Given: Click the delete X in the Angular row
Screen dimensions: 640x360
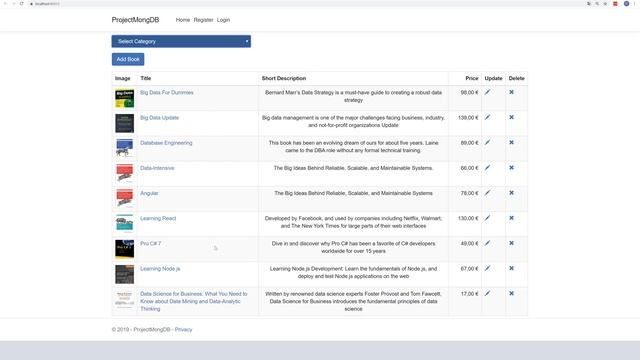Looking at the screenshot, I should (x=511, y=193).
